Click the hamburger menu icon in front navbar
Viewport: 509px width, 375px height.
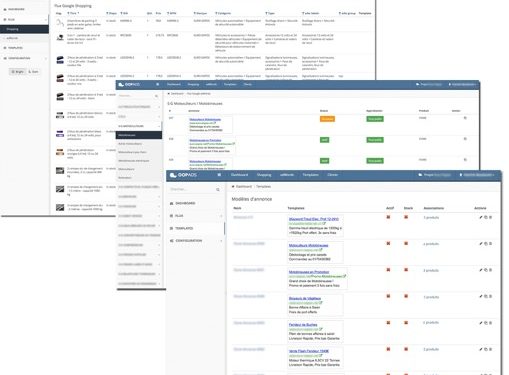[219, 175]
